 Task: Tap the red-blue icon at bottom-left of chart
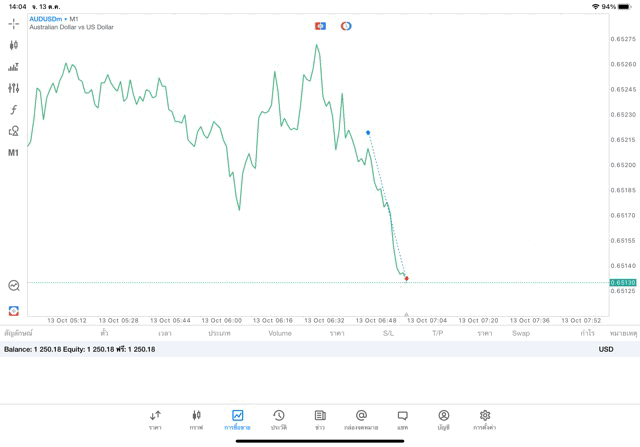[x=13, y=311]
